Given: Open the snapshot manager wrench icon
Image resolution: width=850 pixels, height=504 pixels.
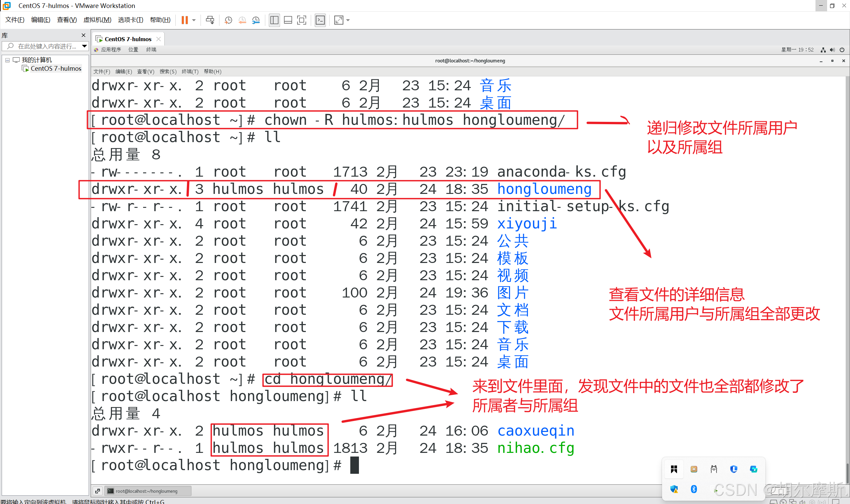Looking at the screenshot, I should [x=256, y=20].
